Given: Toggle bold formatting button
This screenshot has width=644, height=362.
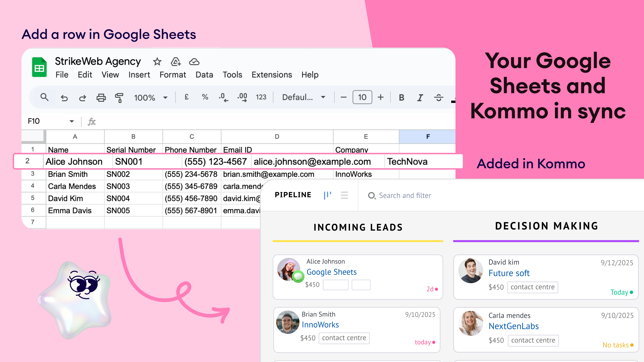Looking at the screenshot, I should coord(401,97).
